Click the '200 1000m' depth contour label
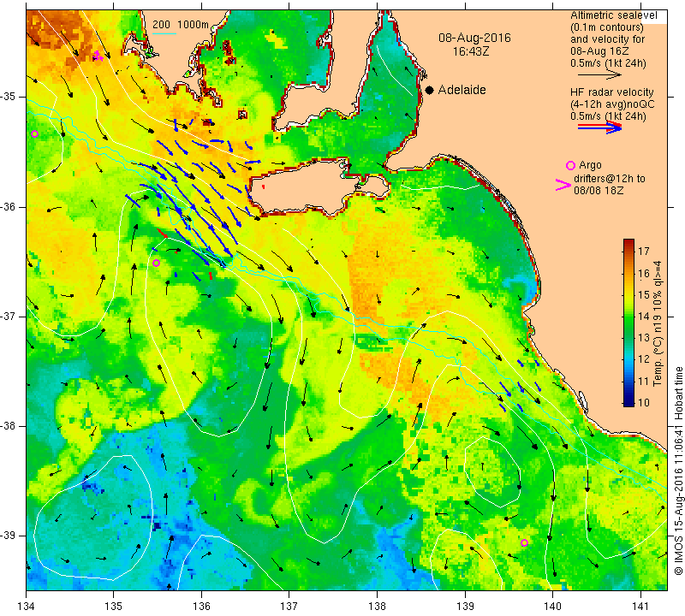Viewport: 685px width, 616px height. pyautogui.click(x=181, y=25)
